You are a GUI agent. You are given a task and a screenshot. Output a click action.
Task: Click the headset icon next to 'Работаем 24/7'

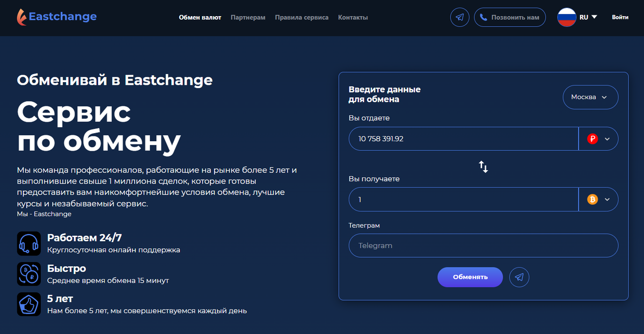click(x=28, y=243)
